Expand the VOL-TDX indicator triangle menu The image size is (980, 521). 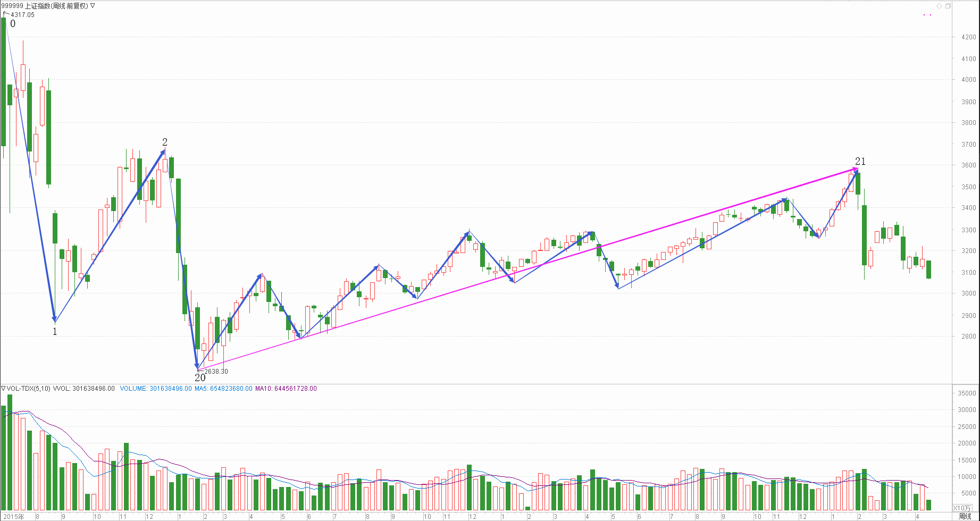3,389
